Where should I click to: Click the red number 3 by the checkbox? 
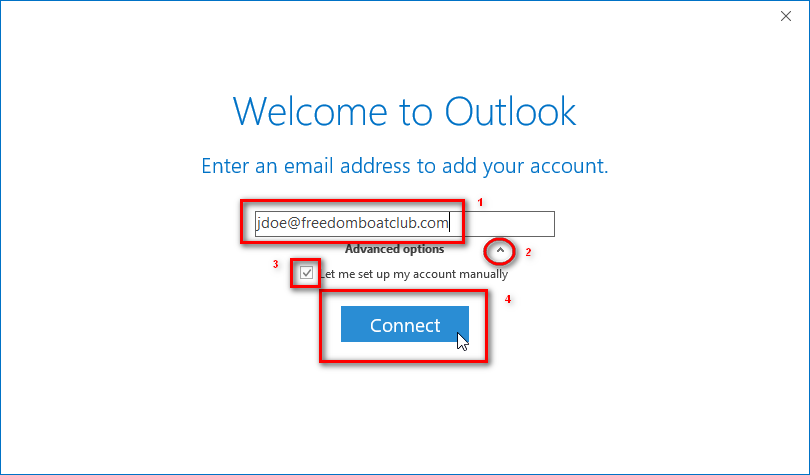(275, 264)
